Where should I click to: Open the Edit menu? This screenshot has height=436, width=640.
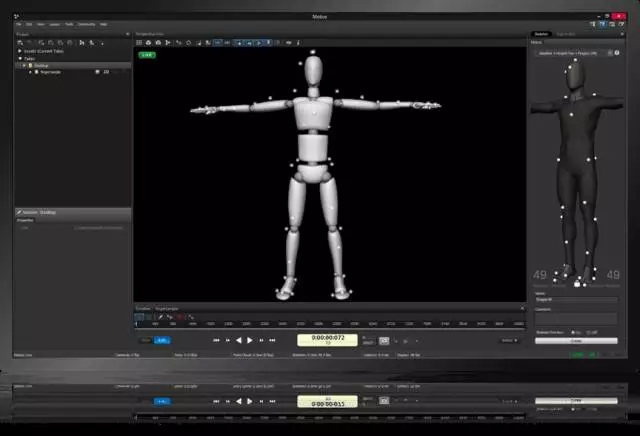pyautogui.click(x=29, y=24)
